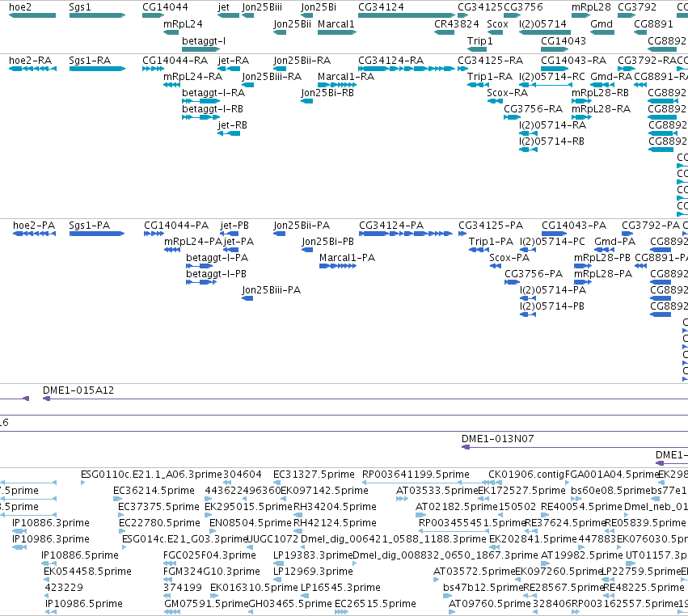The image size is (688, 616).
Task: Select the l(2)05714-PB protein label
Action: [552, 306]
